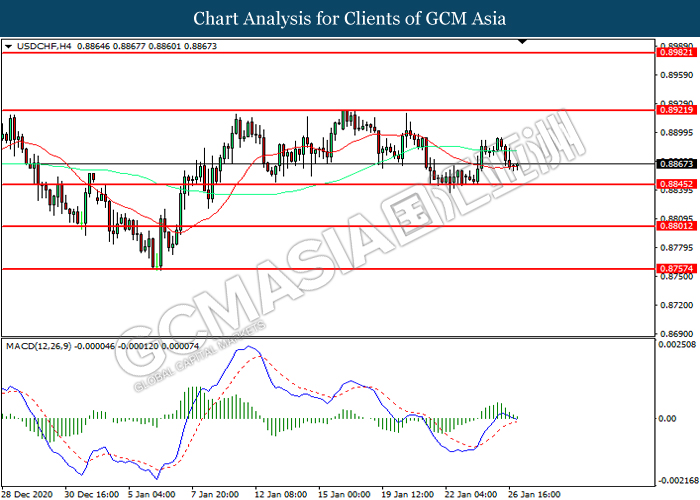
Task: Click MACD values -0.000046 -0.000120 text
Action: pos(116,346)
